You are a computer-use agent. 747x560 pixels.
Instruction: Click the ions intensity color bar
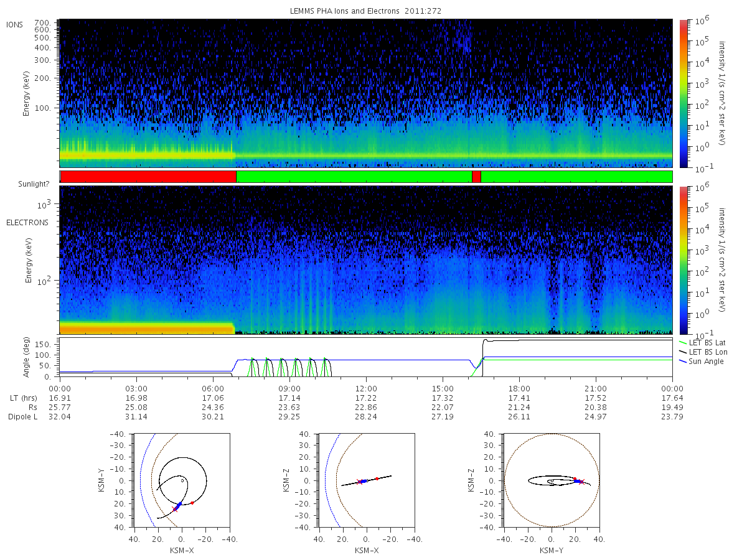point(683,93)
